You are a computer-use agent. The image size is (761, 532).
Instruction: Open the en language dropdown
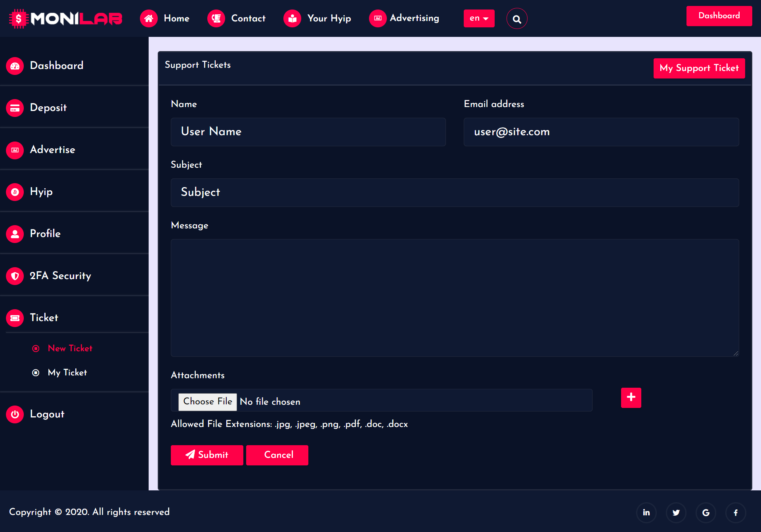click(x=479, y=19)
